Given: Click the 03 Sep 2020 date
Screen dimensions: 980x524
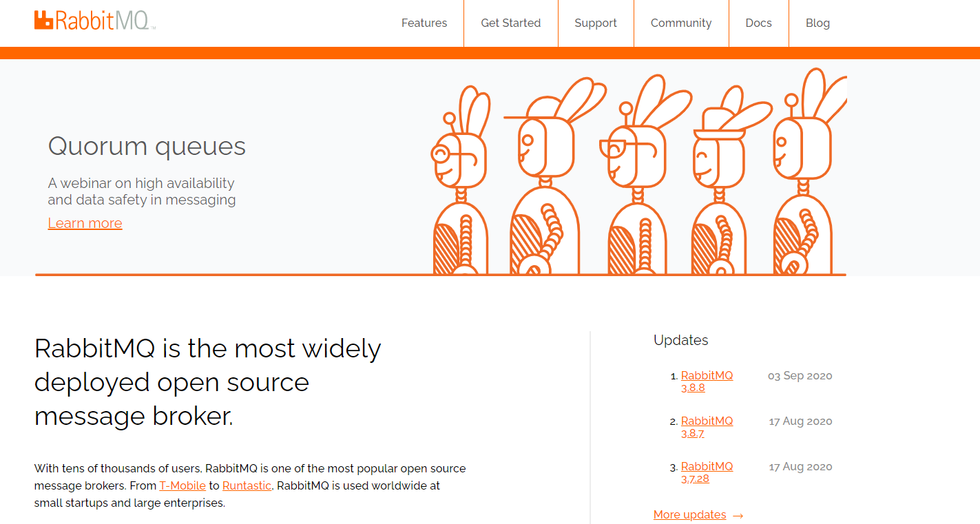Looking at the screenshot, I should (800, 376).
